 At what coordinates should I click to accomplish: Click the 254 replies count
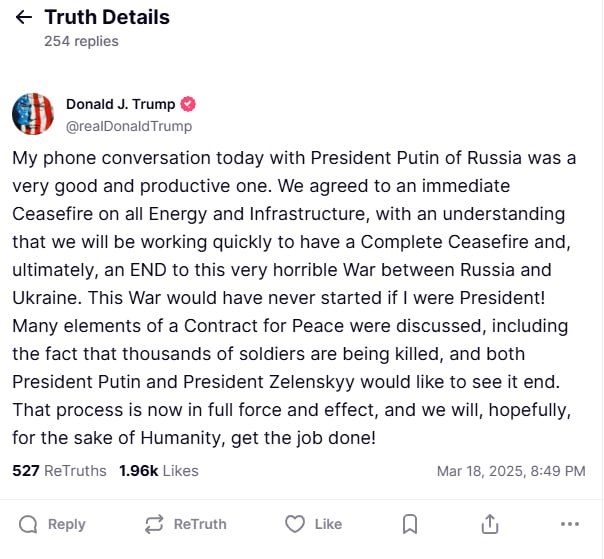(81, 41)
